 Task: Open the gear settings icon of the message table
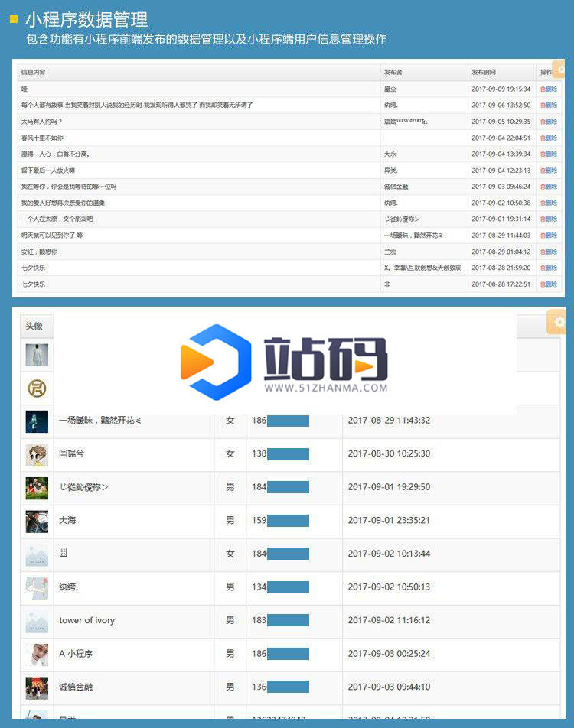pyautogui.click(x=559, y=69)
